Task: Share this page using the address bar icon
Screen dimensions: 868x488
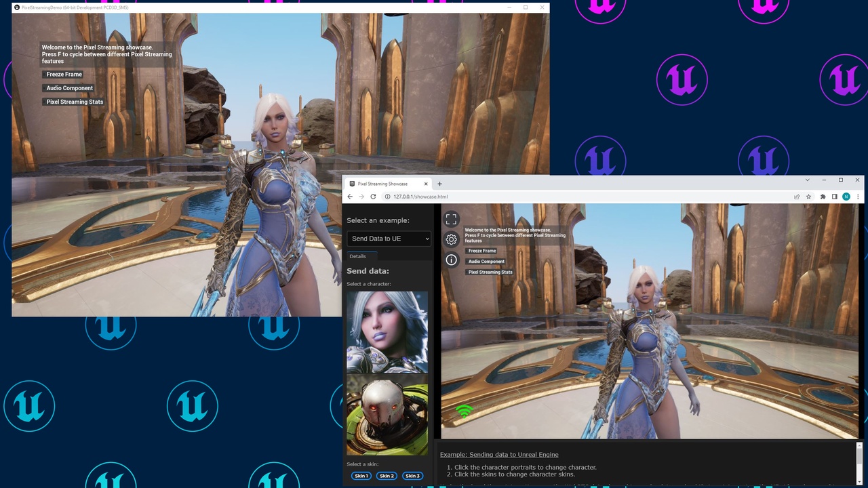Action: [x=797, y=197]
